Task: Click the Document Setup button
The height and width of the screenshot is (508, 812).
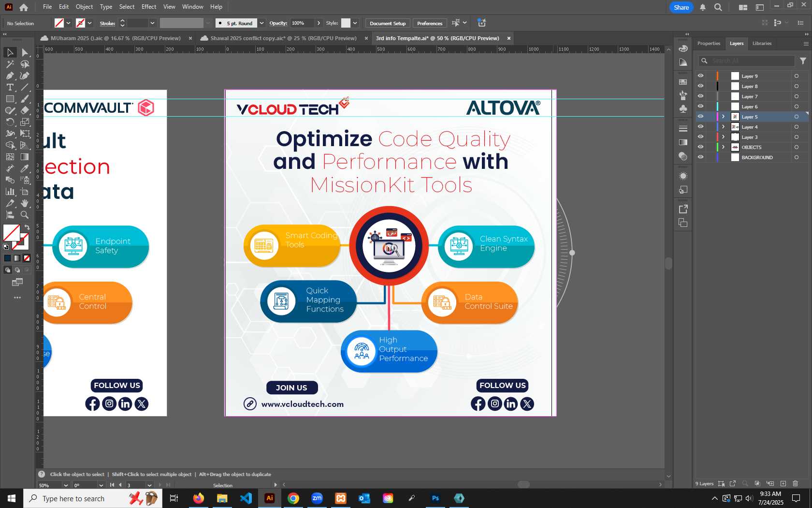Action: [388, 23]
